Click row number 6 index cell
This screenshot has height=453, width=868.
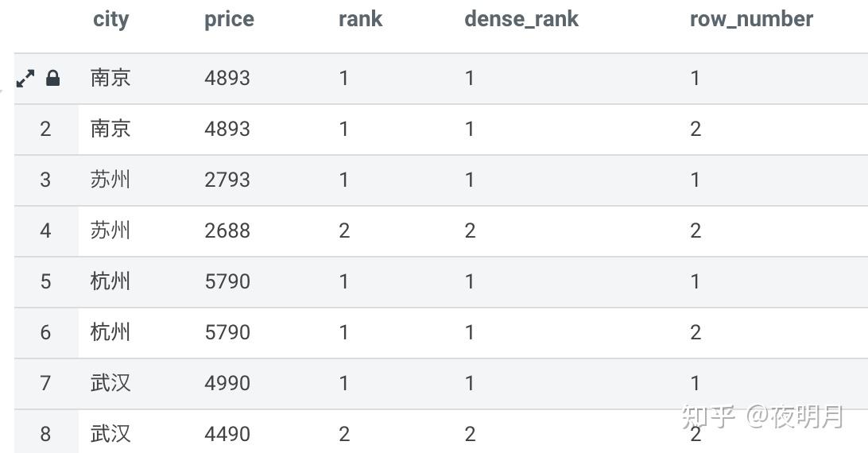[45, 332]
